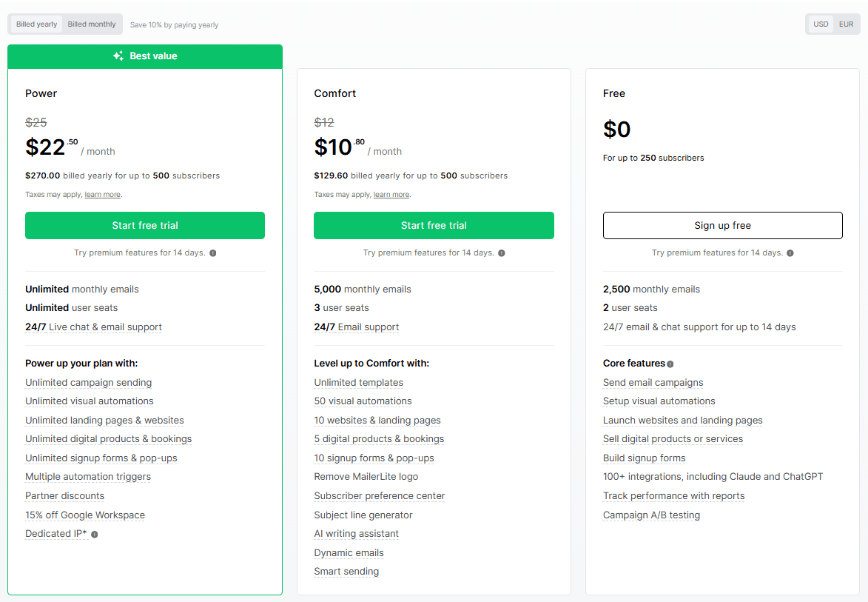
Task: Click Send email campaigns in Free plan
Action: click(653, 383)
